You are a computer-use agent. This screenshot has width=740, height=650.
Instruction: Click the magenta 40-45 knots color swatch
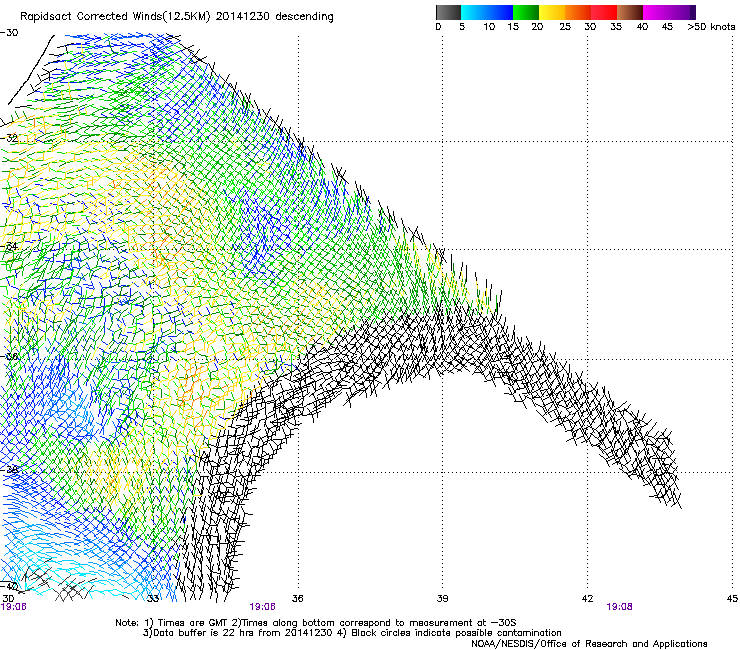point(656,12)
